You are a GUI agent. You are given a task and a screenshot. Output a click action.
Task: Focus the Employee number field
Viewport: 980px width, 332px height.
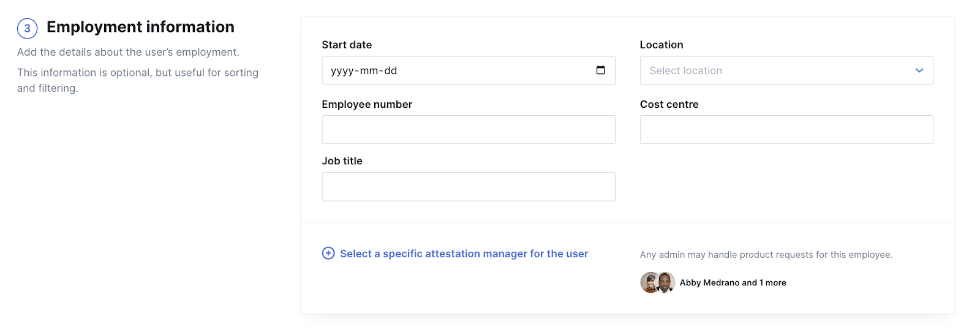tap(469, 130)
